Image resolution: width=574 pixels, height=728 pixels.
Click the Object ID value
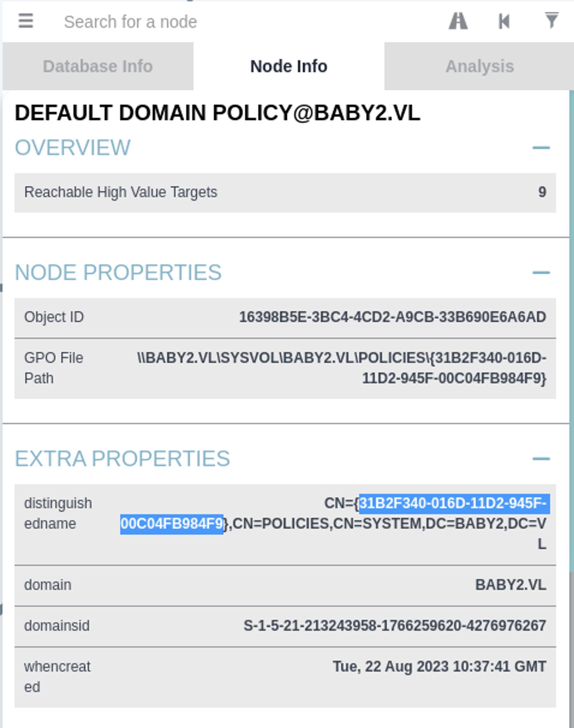coord(392,317)
